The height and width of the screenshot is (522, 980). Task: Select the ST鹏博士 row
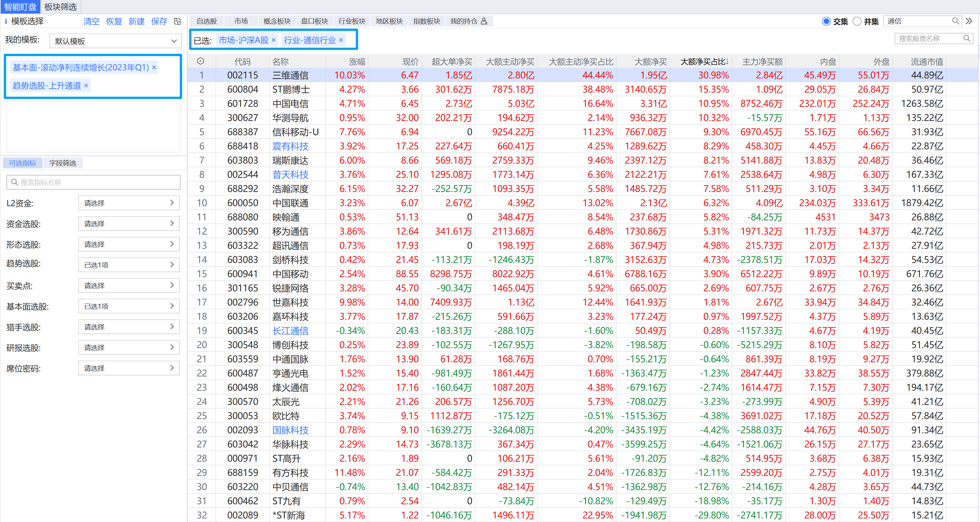(x=583, y=89)
